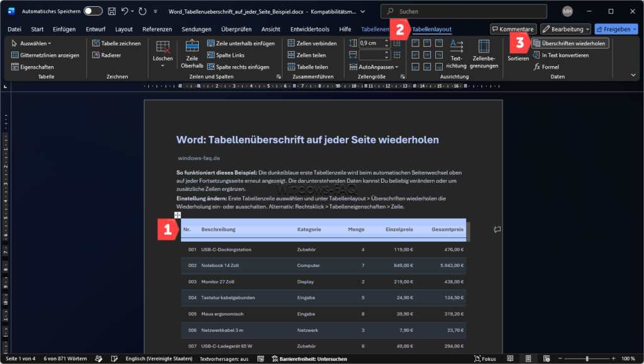Switch to the Einfügen tab

(64, 29)
